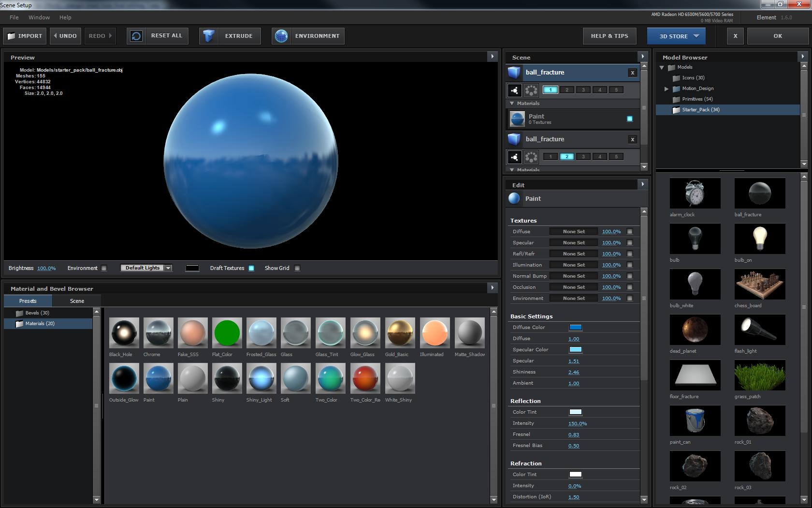Viewport: 812px width, 508px height.
Task: Open the Scene panel options arrow
Action: pyautogui.click(x=642, y=57)
